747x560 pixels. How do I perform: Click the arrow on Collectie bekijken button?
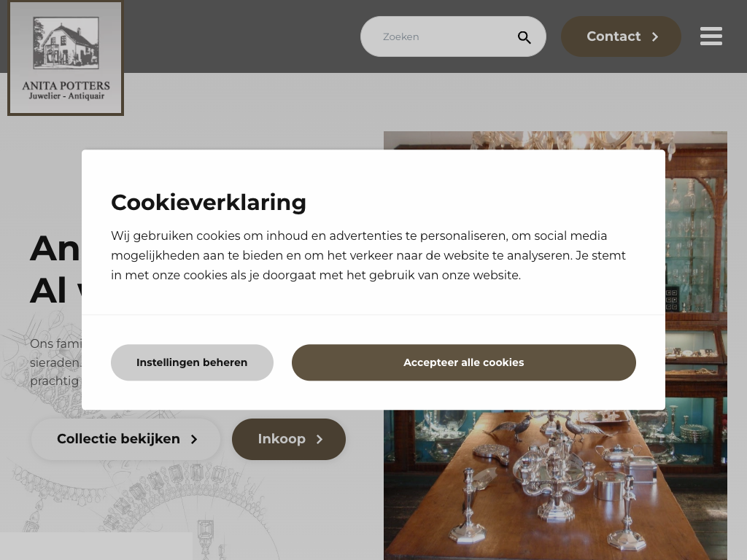coord(194,439)
